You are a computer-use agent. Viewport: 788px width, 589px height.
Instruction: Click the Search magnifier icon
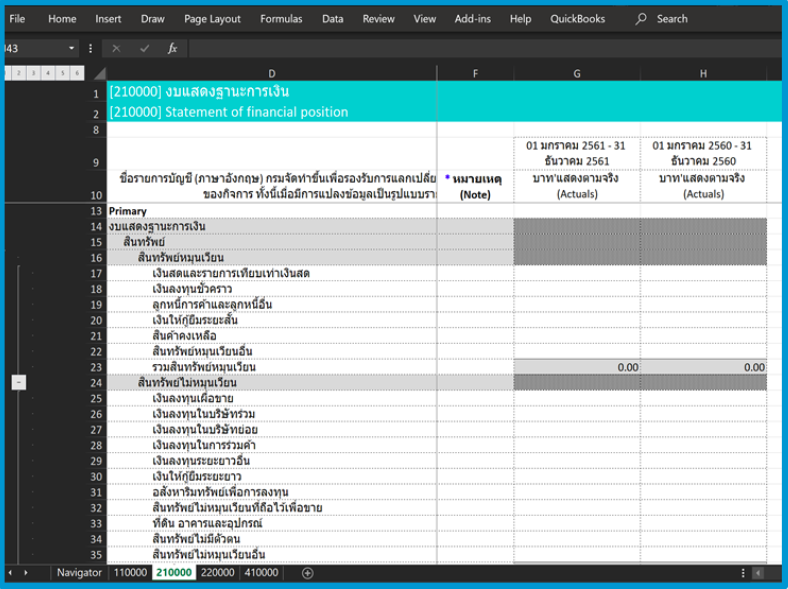tap(641, 19)
